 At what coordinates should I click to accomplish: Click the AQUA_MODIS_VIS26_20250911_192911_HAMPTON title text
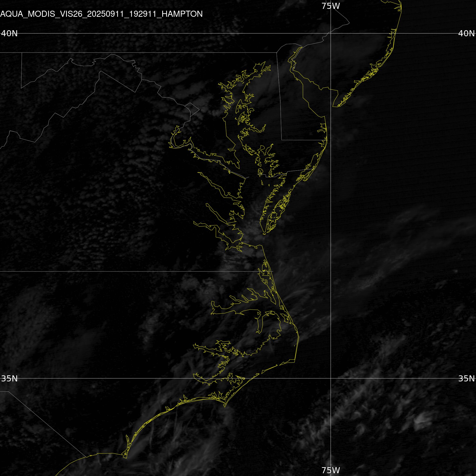101,14
